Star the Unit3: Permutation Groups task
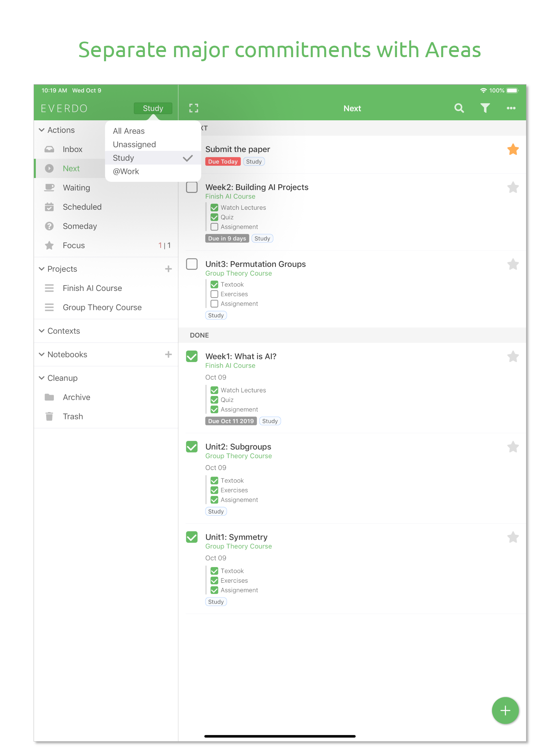Screen dimensions: 560x747 click(513, 264)
